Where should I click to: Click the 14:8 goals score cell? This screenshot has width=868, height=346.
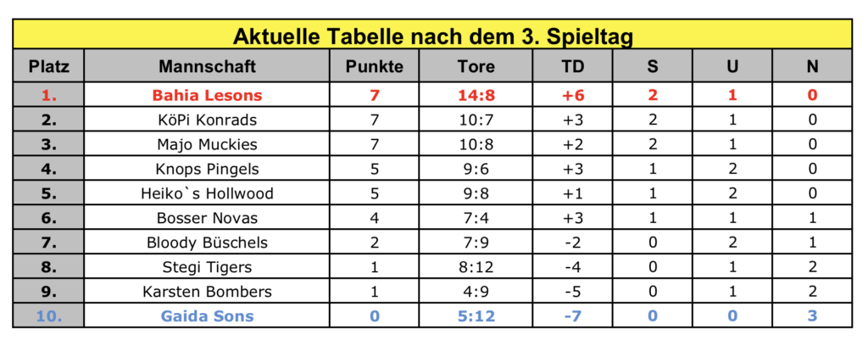click(476, 95)
